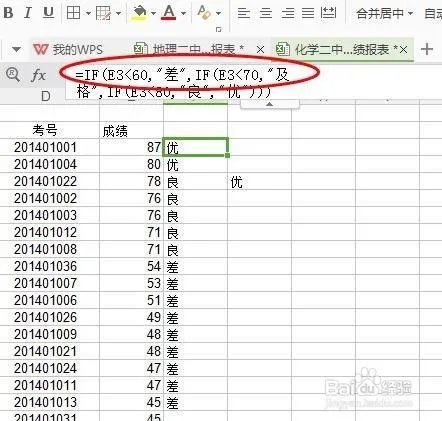
Task: Select the 成绩 header cell
Action: click(x=131, y=130)
